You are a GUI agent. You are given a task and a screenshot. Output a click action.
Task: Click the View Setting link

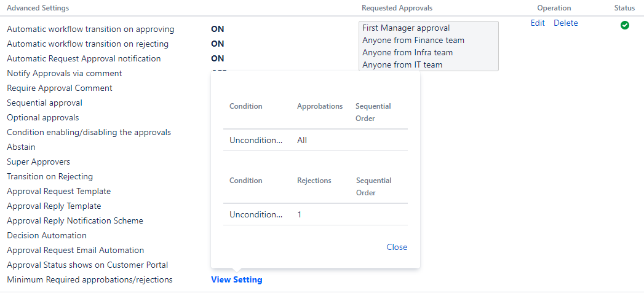click(236, 279)
